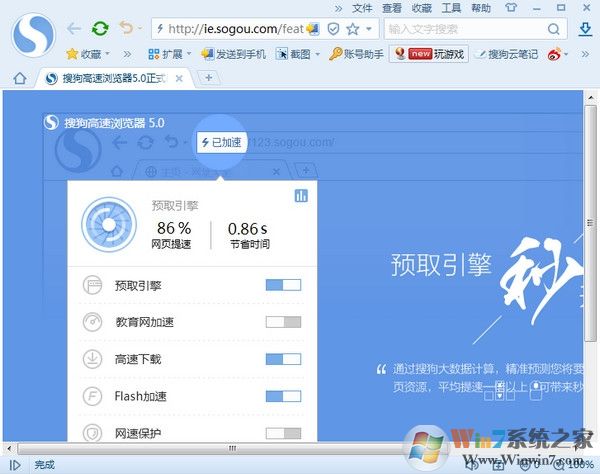Screen dimensions: 600x474
Task: Expand the address bar dropdown arrow
Action: coord(369,29)
